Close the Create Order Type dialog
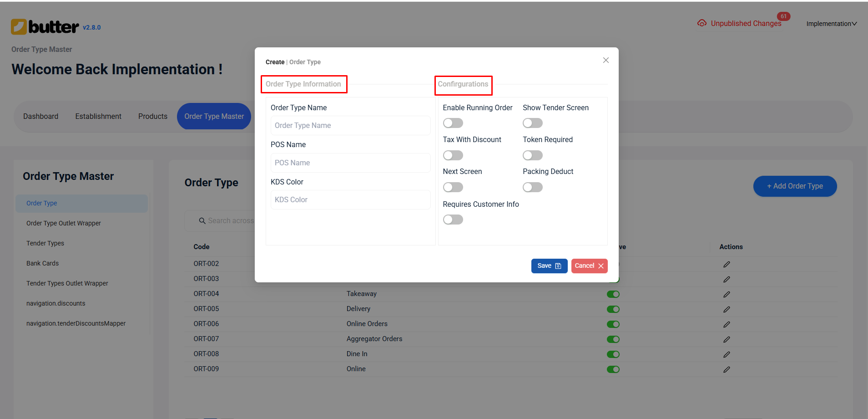Screen dimensions: 868x419 coord(606,60)
